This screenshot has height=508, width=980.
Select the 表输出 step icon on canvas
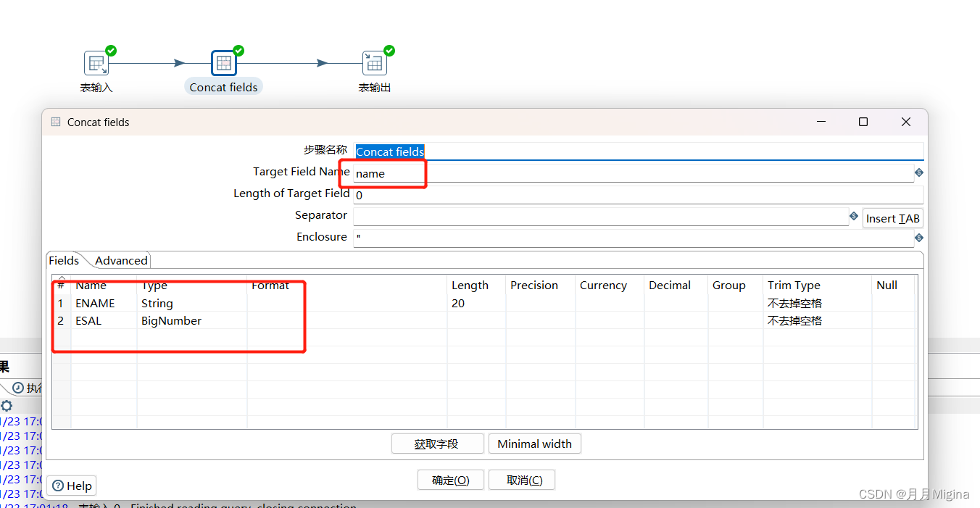pyautogui.click(x=374, y=63)
